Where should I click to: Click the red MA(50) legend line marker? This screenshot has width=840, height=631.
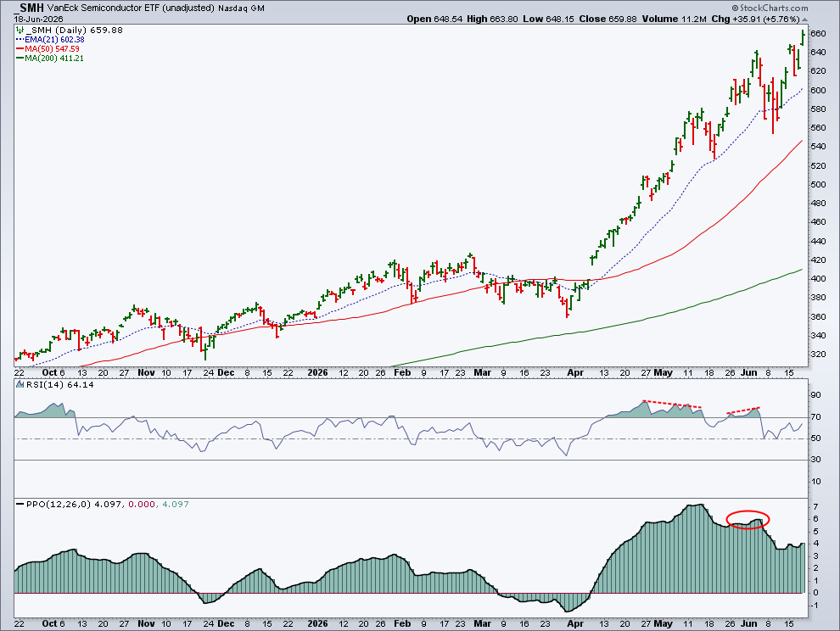point(20,48)
